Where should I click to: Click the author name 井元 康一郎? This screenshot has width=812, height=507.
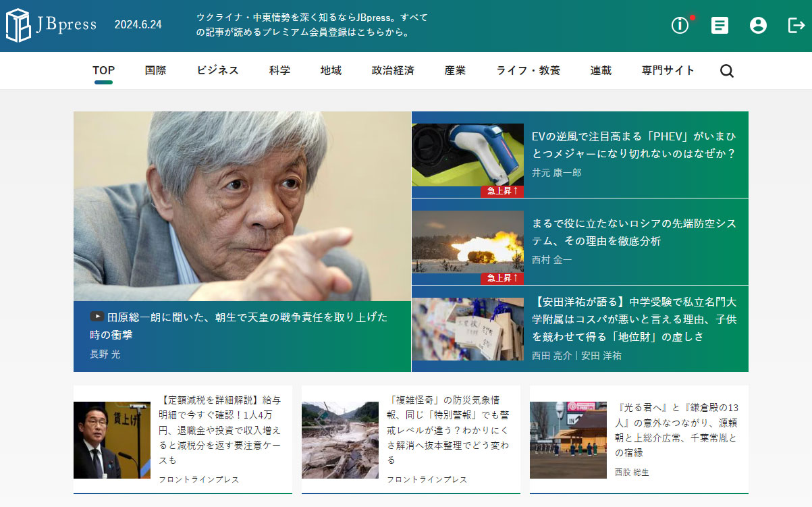(x=556, y=173)
